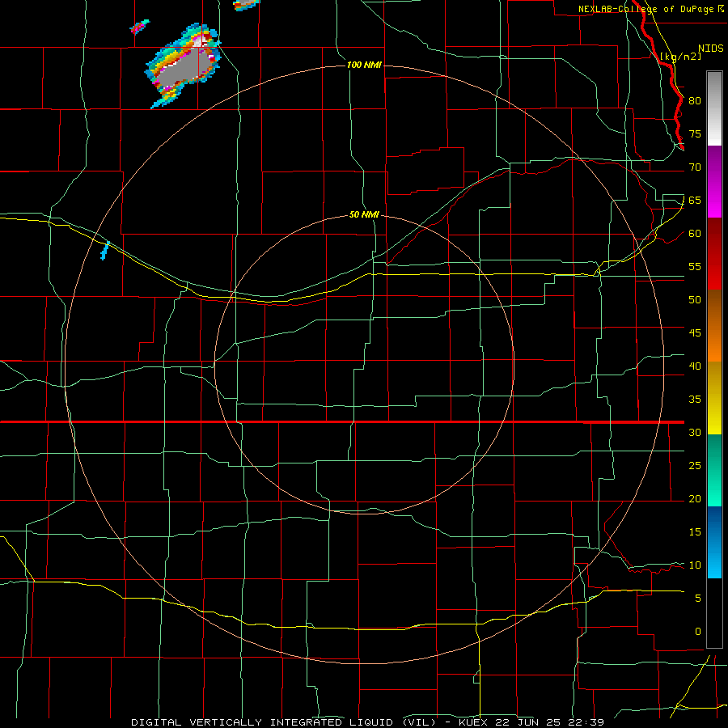Screen dimensions: 728x728
Task: Click the NIDS label
Action: (711, 49)
